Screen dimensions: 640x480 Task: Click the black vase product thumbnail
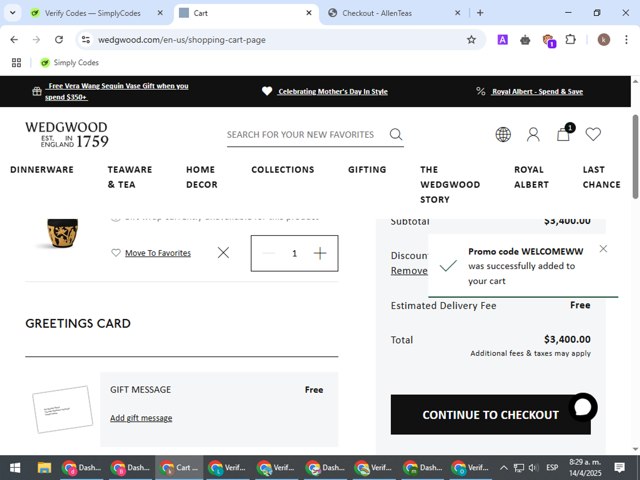tap(60, 233)
